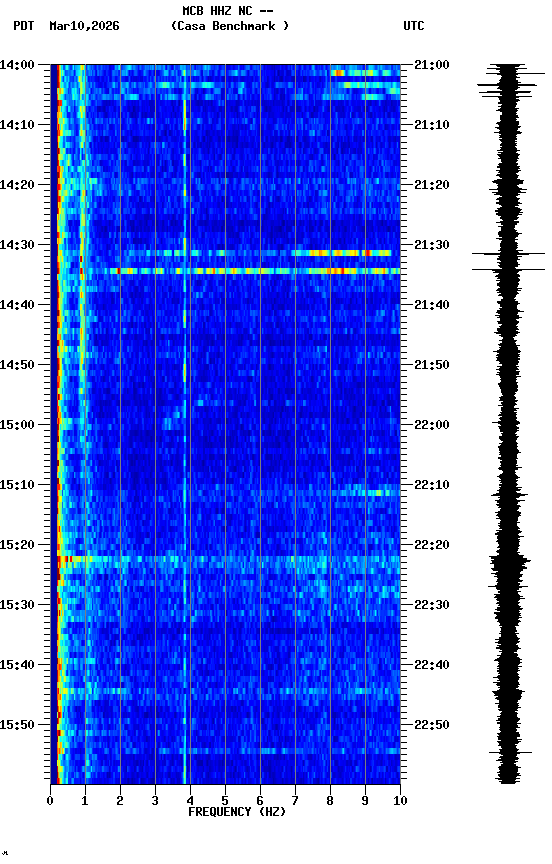This screenshot has width=552, height=864.
Task: Click the 15:10 PDT time label
Action: tap(17, 485)
